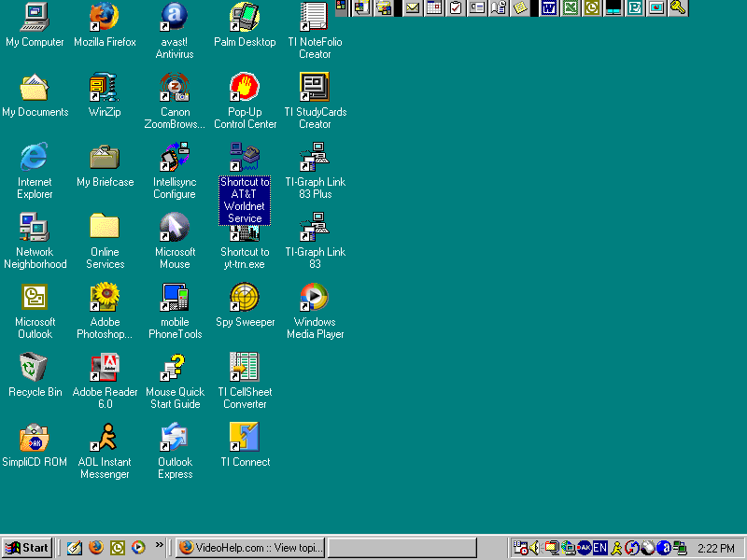Screen dimensions: 747x560
Task: Expand hidden Quick Launch items chevron
Action: (x=159, y=544)
